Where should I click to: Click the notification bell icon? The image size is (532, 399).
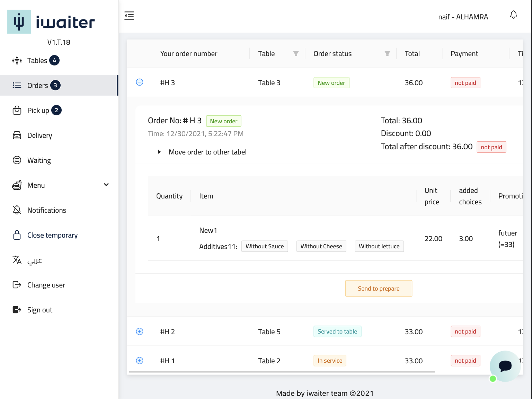click(514, 15)
